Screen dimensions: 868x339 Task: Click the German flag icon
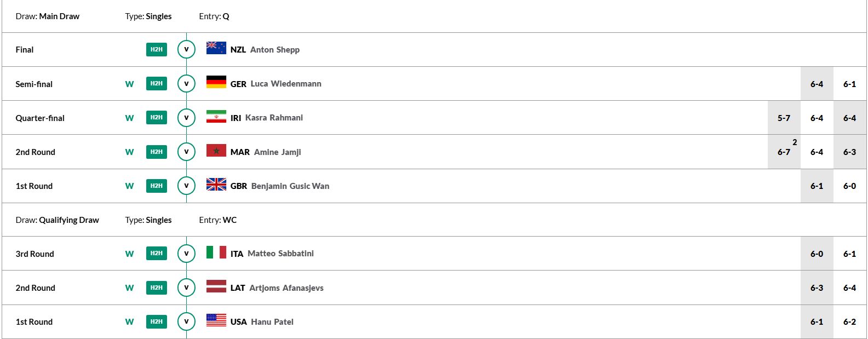click(216, 82)
